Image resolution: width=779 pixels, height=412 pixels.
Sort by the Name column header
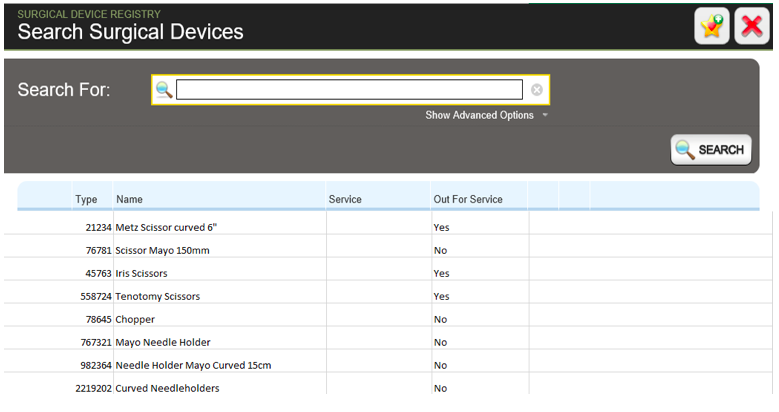(129, 199)
